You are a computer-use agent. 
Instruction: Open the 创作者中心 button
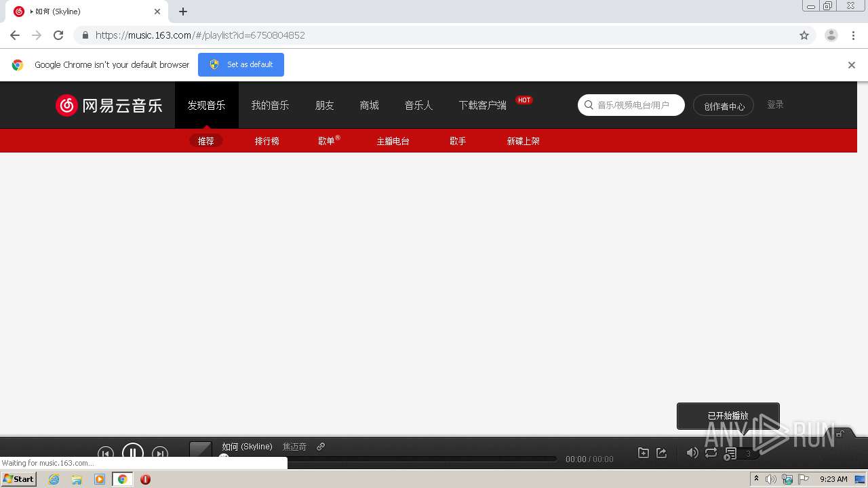point(724,106)
